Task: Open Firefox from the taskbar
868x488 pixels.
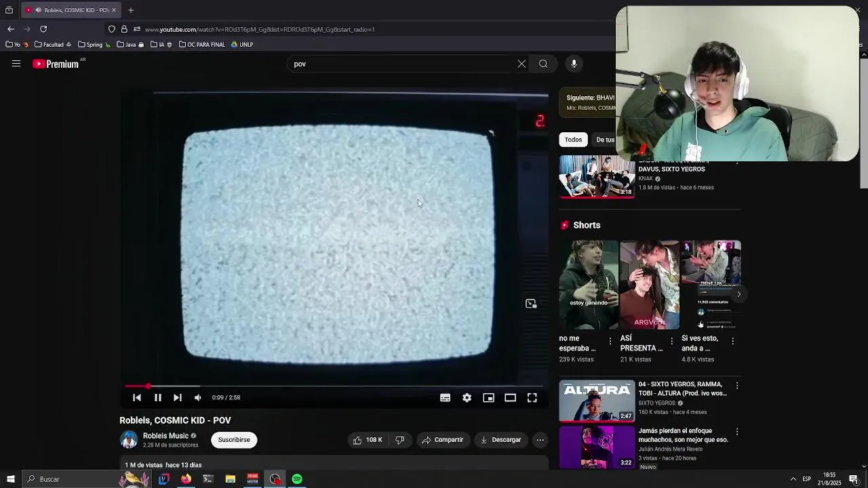Action: [x=186, y=479]
